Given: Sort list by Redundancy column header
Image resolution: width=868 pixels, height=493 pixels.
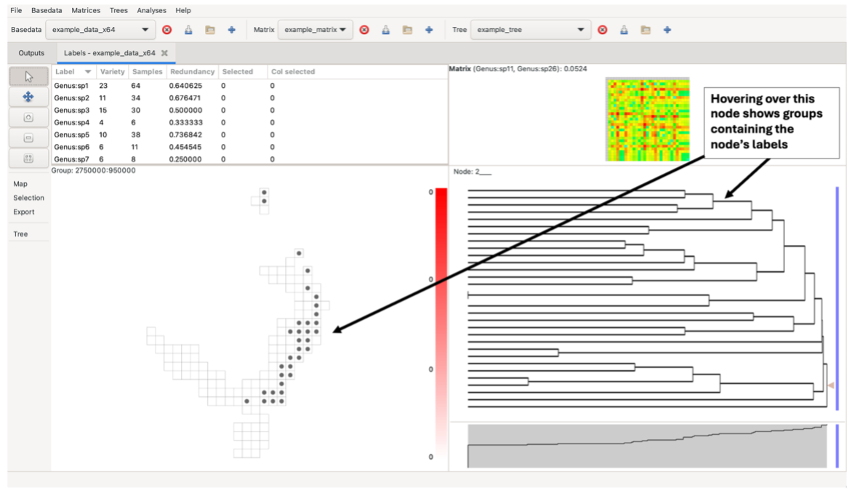Looking at the screenshot, I should pyautogui.click(x=192, y=72).
